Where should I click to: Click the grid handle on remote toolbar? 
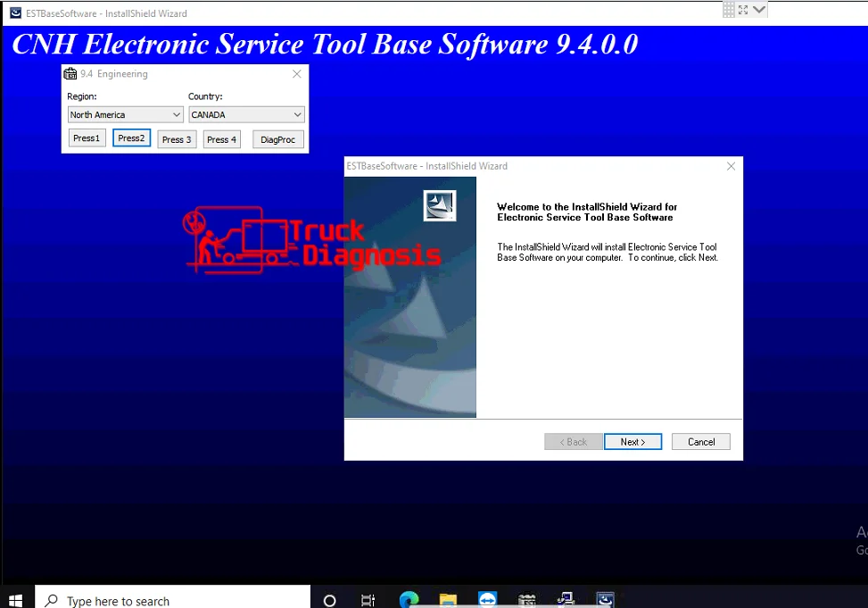[729, 10]
